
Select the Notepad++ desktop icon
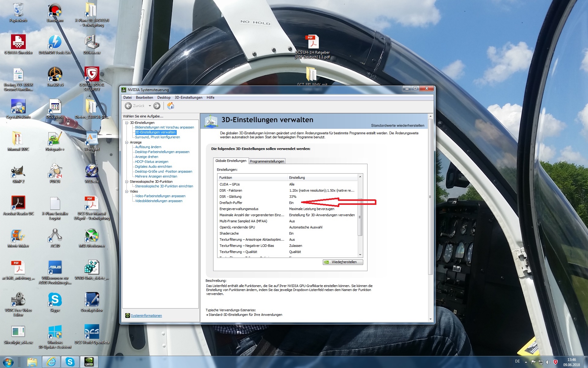(x=55, y=141)
